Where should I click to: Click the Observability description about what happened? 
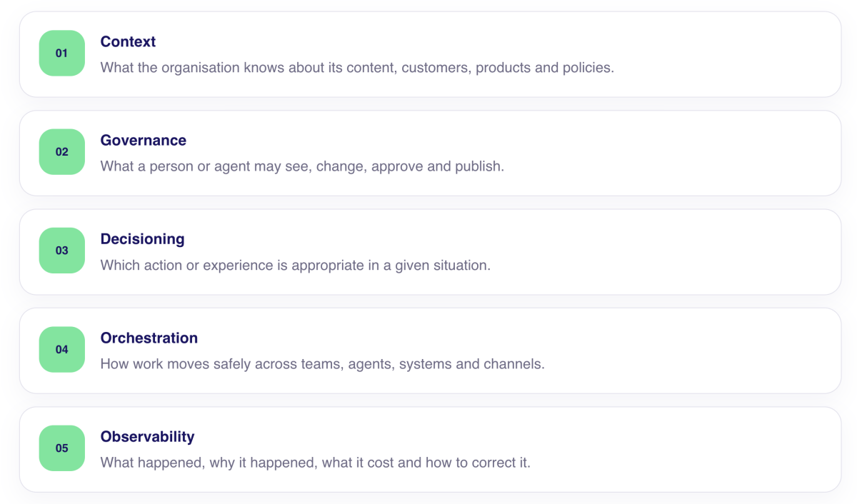tap(316, 463)
